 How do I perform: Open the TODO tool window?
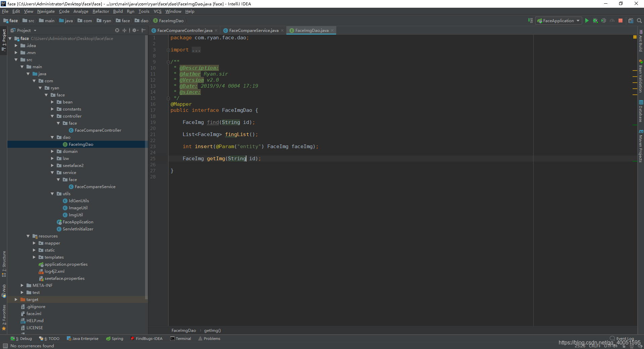pyautogui.click(x=49, y=339)
